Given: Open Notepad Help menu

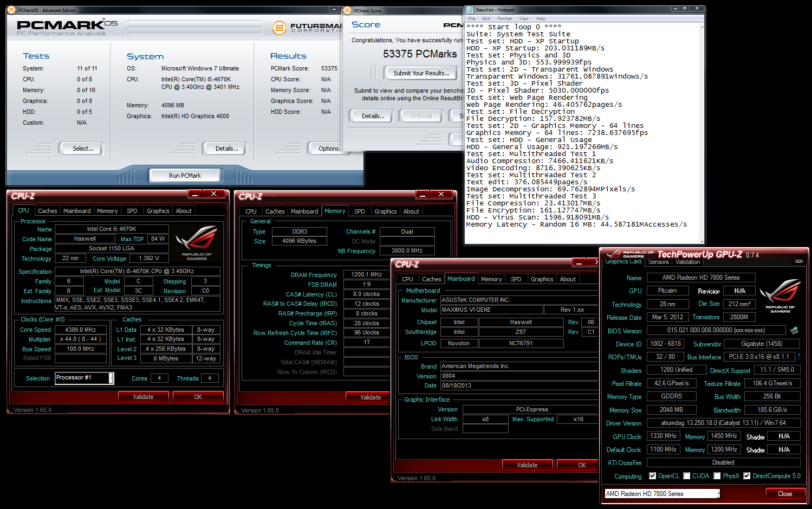Looking at the screenshot, I should point(541,18).
